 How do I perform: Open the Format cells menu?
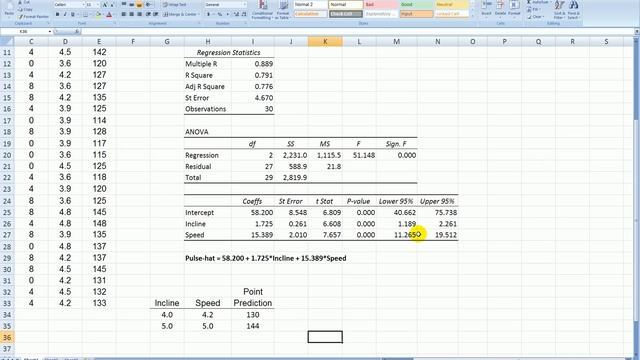pos(514,9)
